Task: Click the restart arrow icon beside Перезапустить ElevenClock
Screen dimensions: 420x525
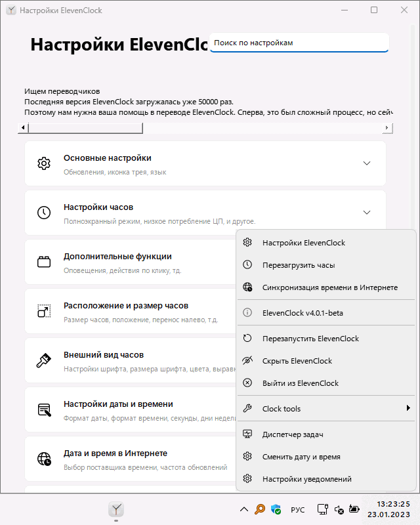Action: (x=247, y=338)
